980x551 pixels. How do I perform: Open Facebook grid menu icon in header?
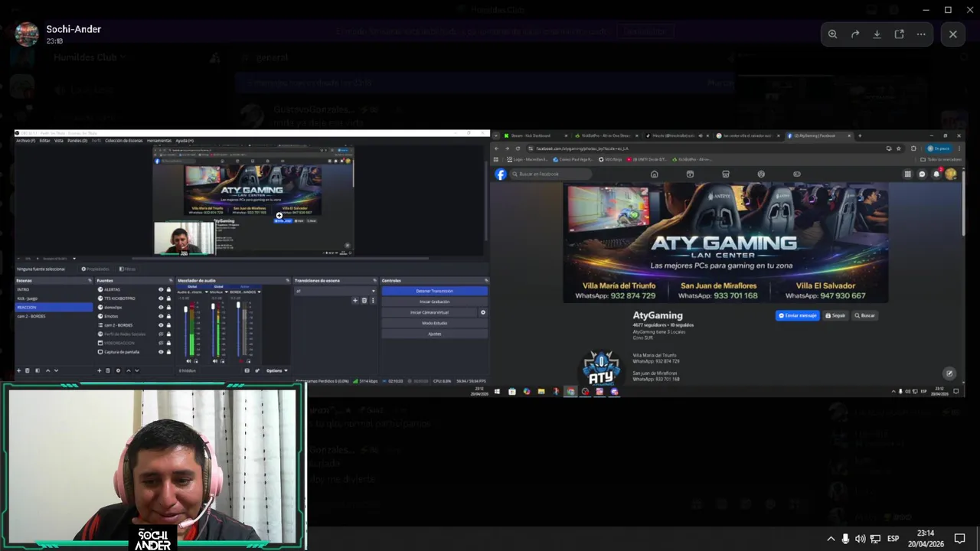tap(908, 174)
